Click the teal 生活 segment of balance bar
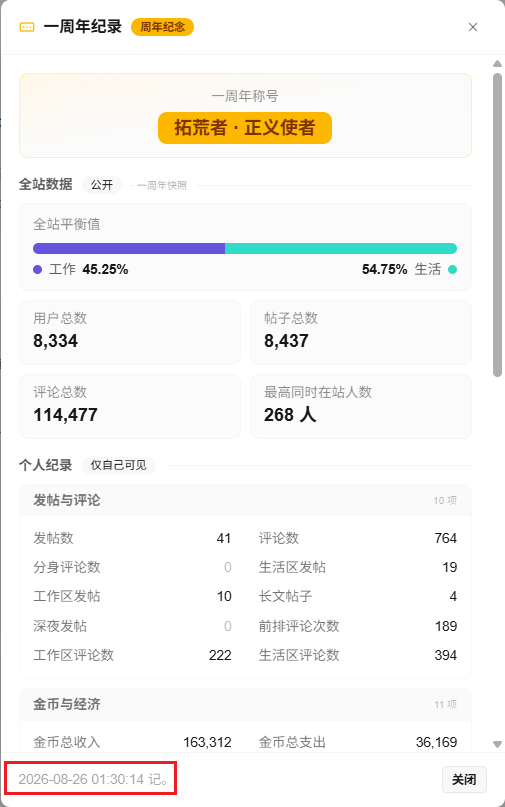 341,249
